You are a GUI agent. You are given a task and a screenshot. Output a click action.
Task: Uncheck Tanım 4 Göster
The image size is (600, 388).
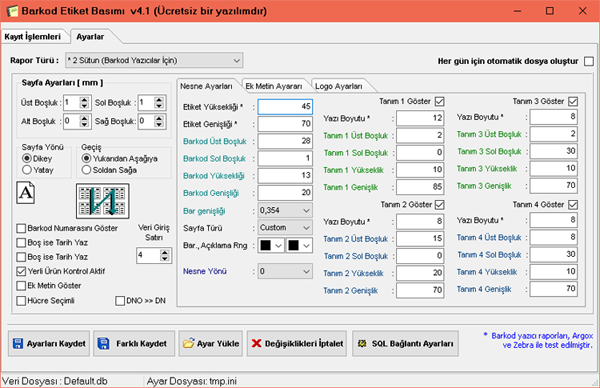[573, 205]
